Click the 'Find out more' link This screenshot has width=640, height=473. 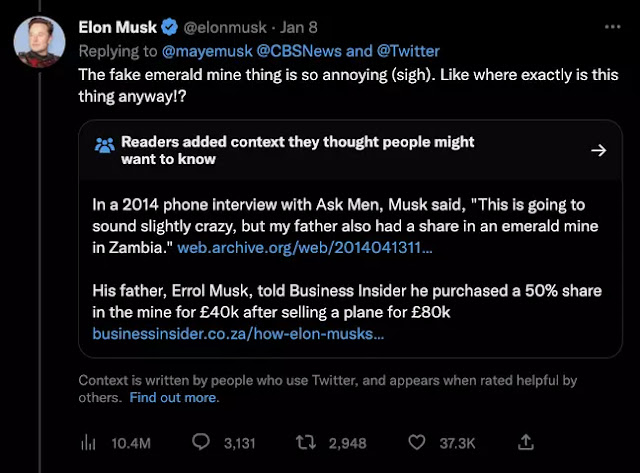[x=174, y=397]
